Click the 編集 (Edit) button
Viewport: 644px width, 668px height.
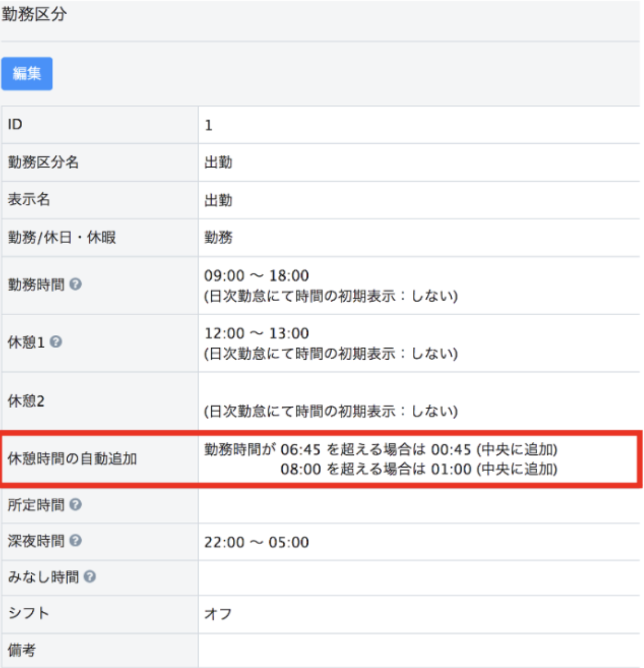pyautogui.click(x=27, y=74)
